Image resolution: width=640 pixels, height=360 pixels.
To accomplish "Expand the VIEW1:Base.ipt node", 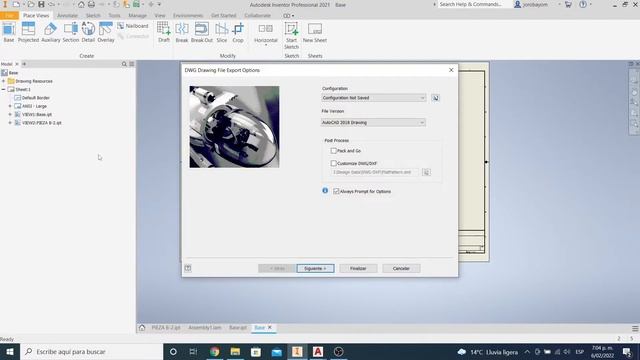I will tap(10, 114).
